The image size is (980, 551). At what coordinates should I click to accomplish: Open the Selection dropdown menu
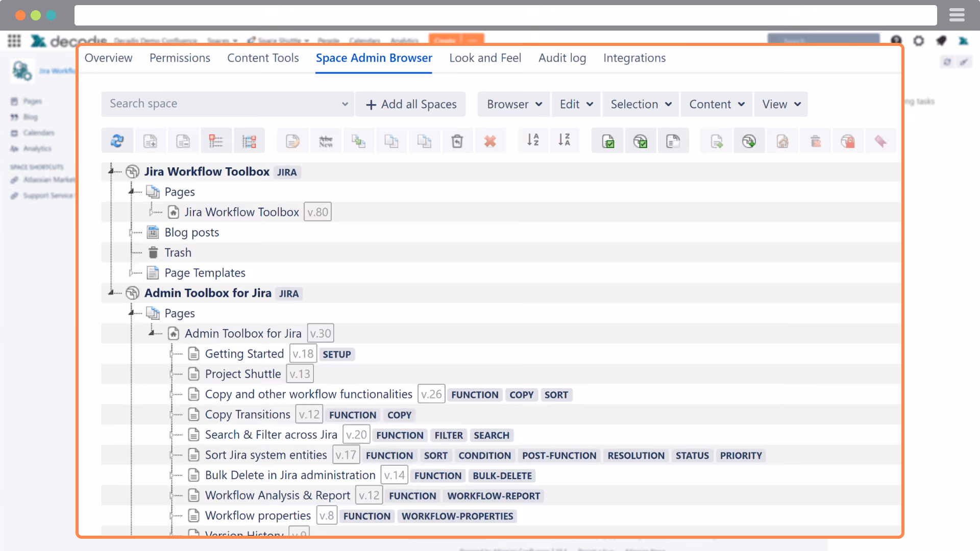pyautogui.click(x=641, y=104)
